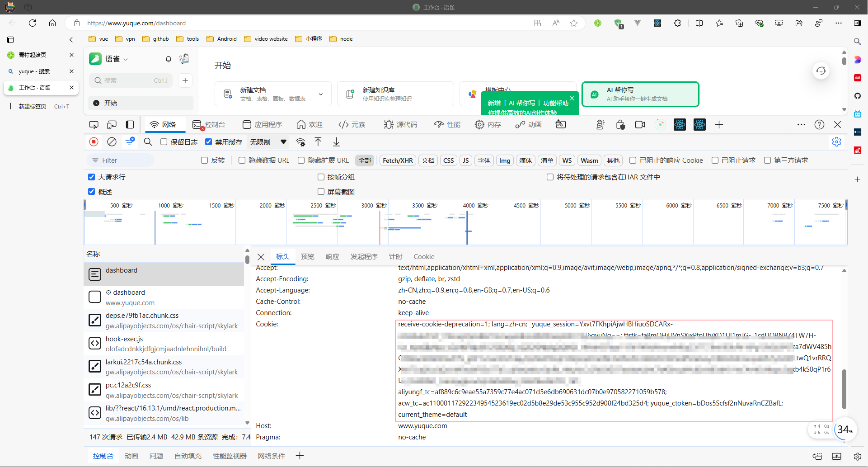The width and height of the screenshot is (868, 467).
Task: Click the Yuque notification bell
Action: click(169, 59)
